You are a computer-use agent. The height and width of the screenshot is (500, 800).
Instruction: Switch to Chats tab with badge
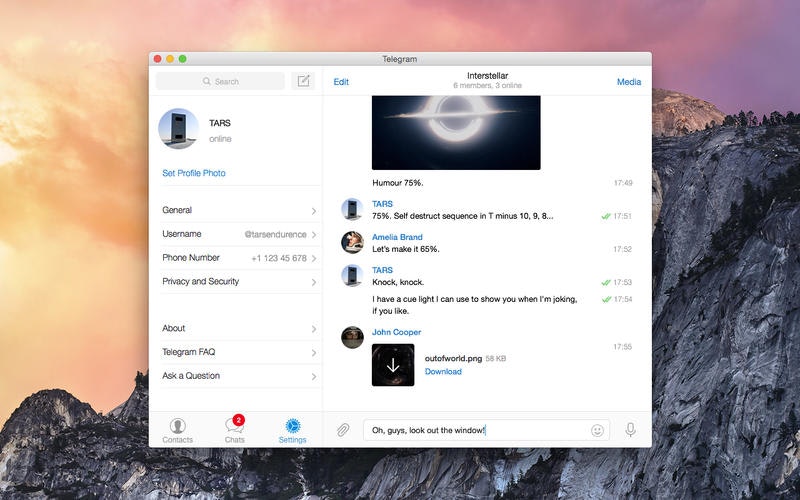[235, 430]
